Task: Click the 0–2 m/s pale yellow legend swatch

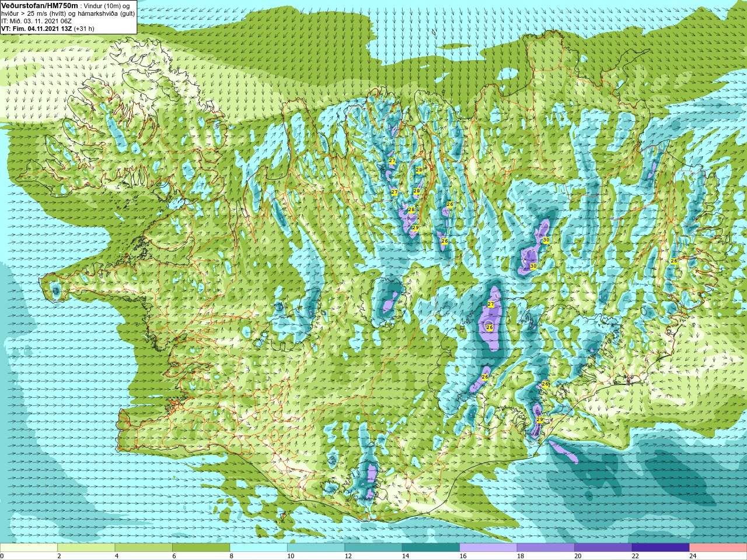Action: click(29, 548)
